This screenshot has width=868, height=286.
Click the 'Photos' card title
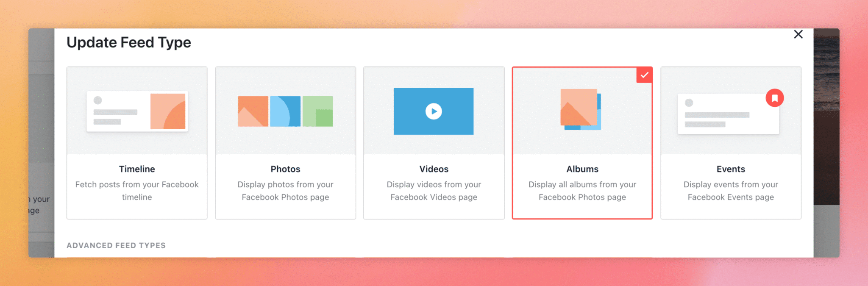[285, 169]
